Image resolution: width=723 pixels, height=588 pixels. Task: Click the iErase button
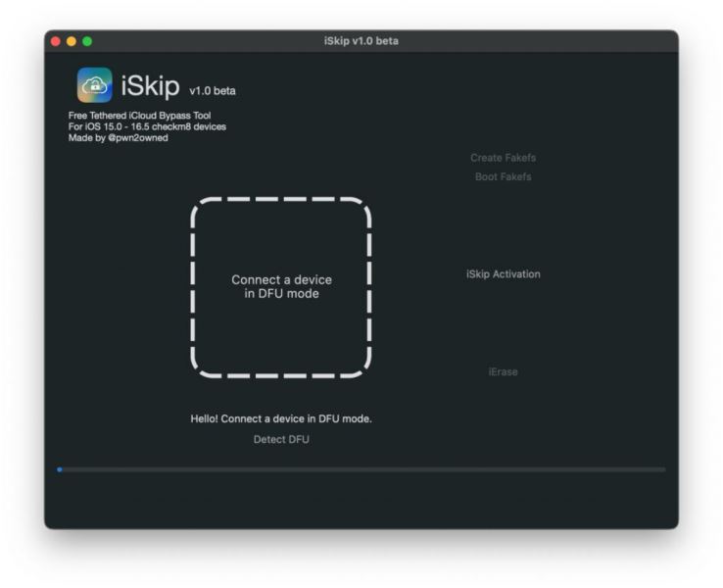tap(503, 371)
